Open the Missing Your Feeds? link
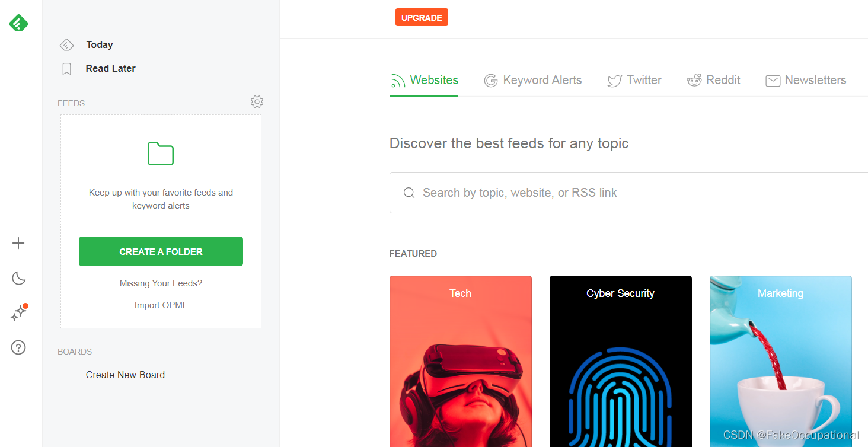This screenshot has width=868, height=447. click(x=161, y=283)
